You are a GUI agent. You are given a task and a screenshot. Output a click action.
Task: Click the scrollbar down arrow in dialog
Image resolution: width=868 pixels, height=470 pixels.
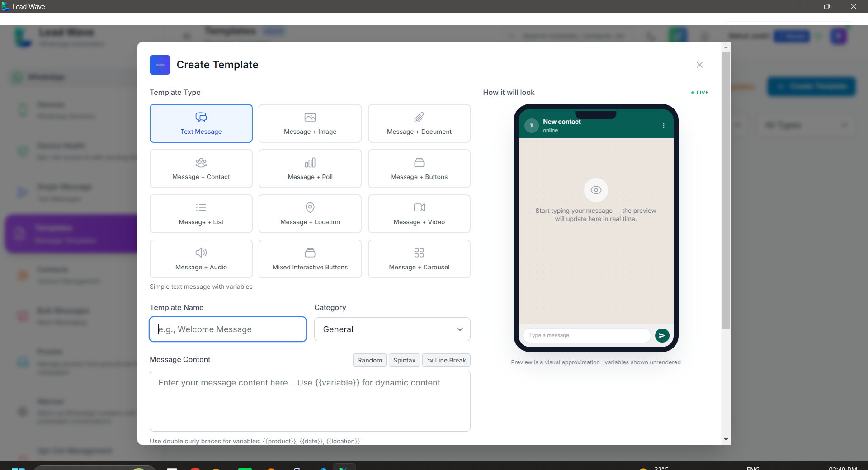[726, 440]
